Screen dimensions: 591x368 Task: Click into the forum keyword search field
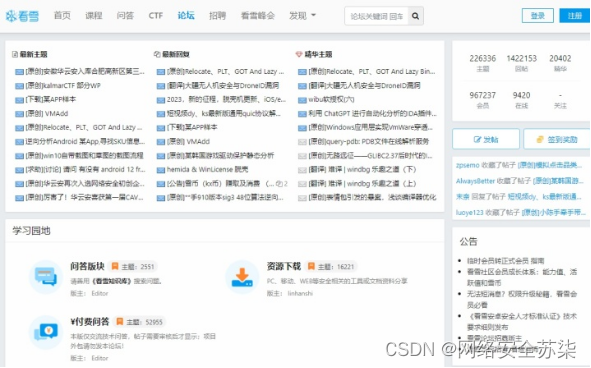pyautogui.click(x=377, y=16)
